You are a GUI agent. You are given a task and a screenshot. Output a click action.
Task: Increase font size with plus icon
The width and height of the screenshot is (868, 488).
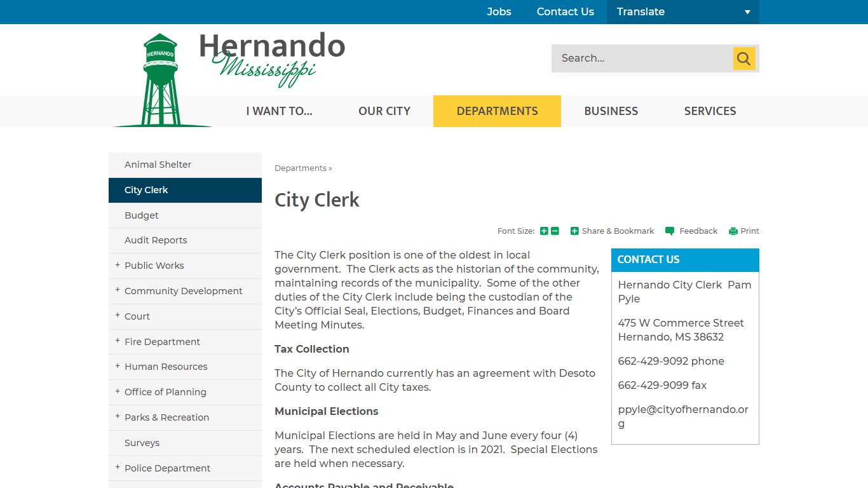click(544, 231)
